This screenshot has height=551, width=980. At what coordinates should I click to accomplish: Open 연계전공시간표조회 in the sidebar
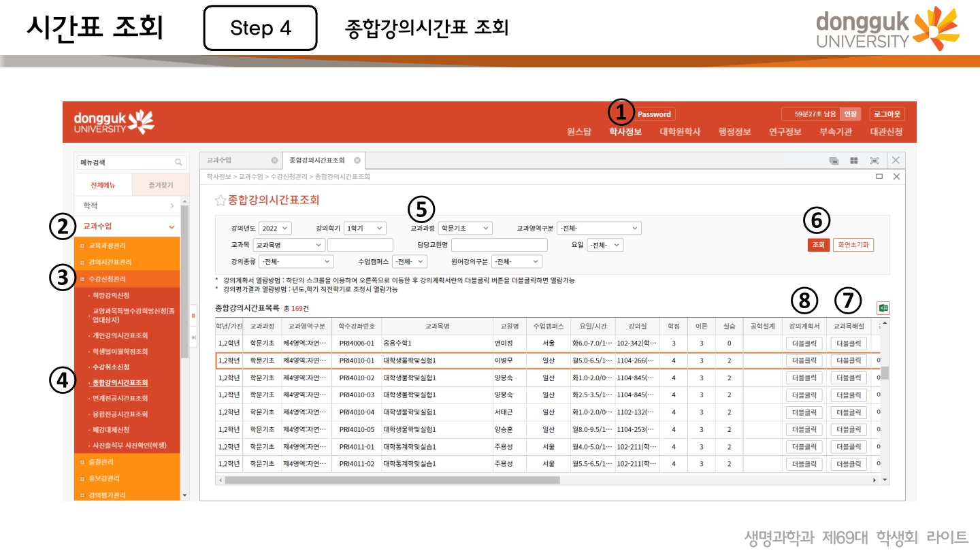coord(120,399)
